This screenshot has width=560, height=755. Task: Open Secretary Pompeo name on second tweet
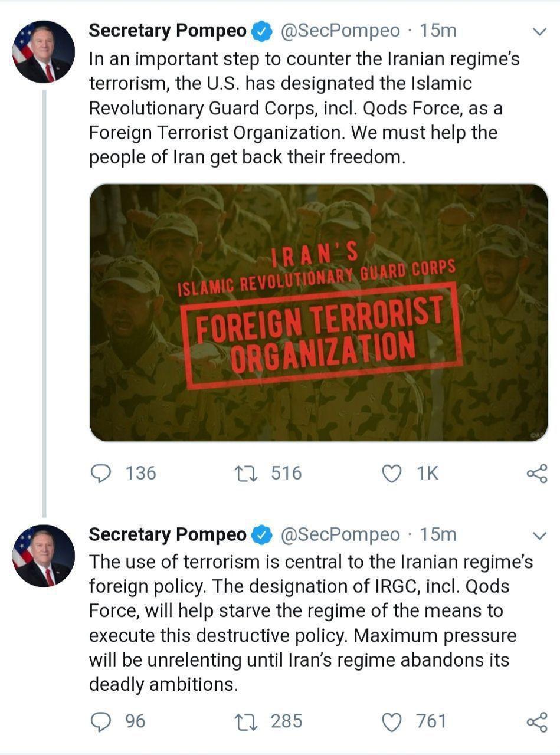(x=168, y=535)
